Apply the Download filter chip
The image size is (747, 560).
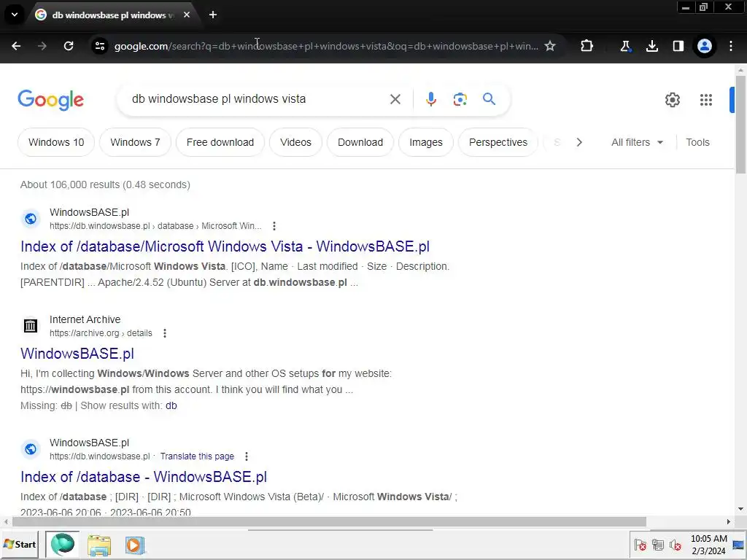(x=360, y=142)
